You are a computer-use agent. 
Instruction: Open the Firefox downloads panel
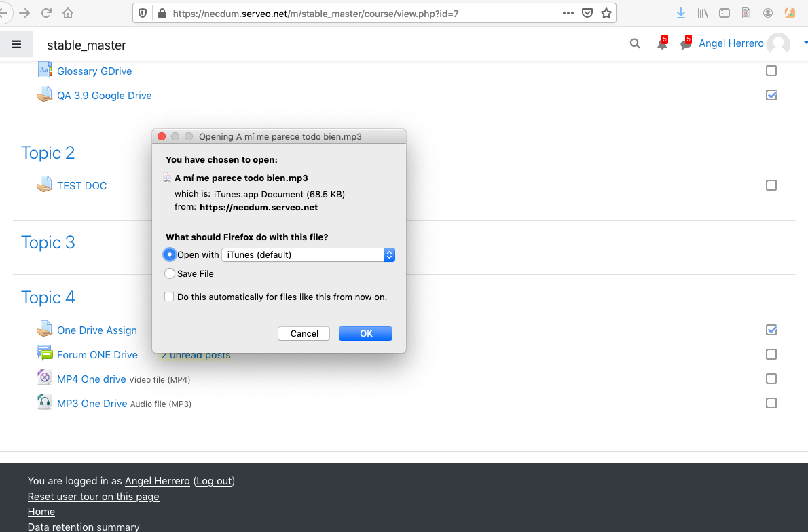point(681,13)
